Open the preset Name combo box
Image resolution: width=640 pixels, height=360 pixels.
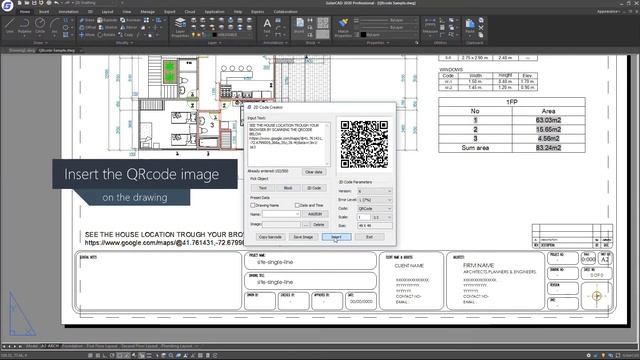281,214
